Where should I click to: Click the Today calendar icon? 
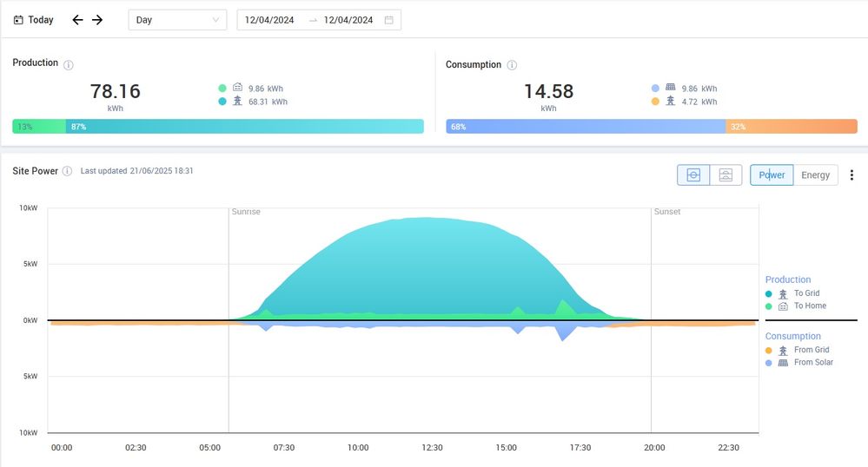pos(18,20)
